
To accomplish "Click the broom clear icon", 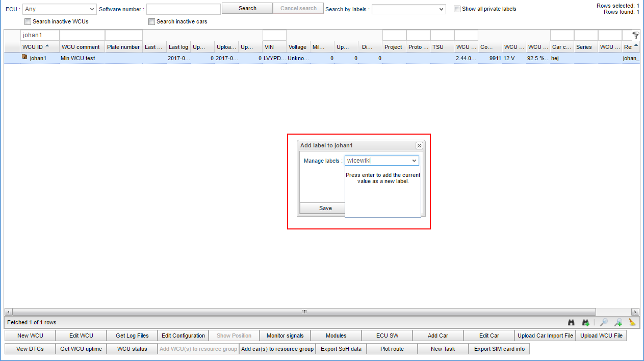I will tap(632, 322).
